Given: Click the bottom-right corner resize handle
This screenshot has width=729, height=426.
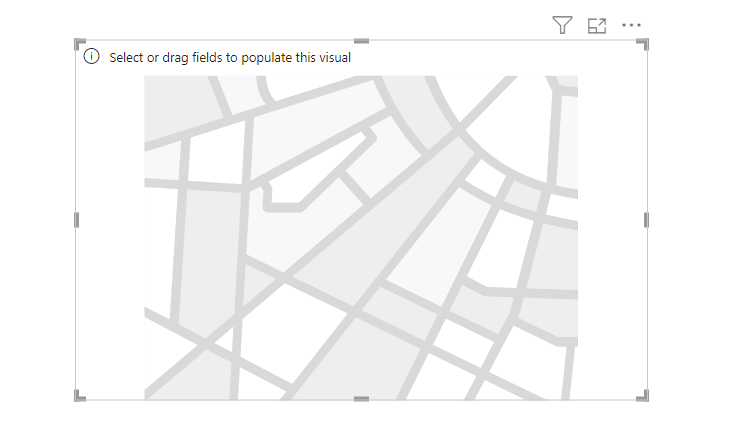Looking at the screenshot, I should point(643,396).
